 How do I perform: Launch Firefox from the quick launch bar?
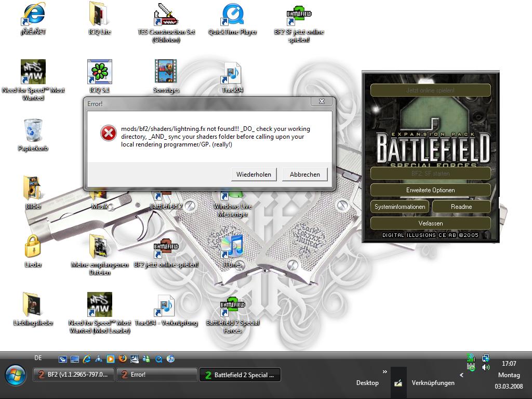click(123, 358)
